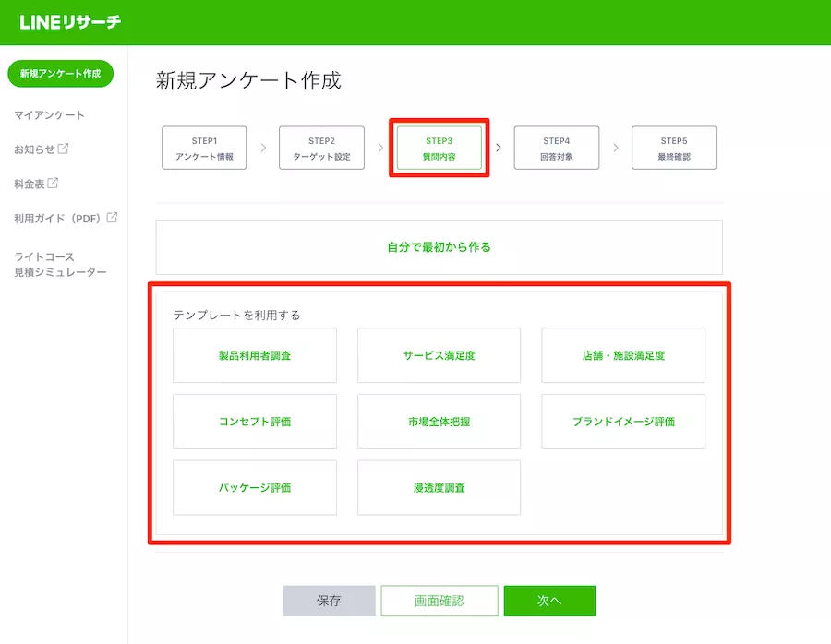Screen dimensions: 831x644
Task: Select the 新規アンケート作成 sidebar button
Action: (60, 74)
